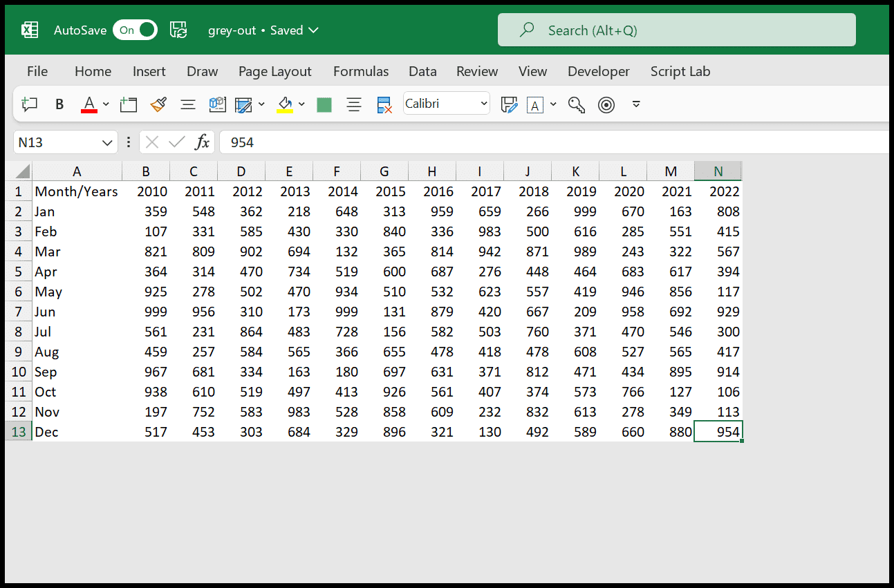Expand the fill color dropdown arrow
This screenshot has width=894, height=588.
(301, 104)
